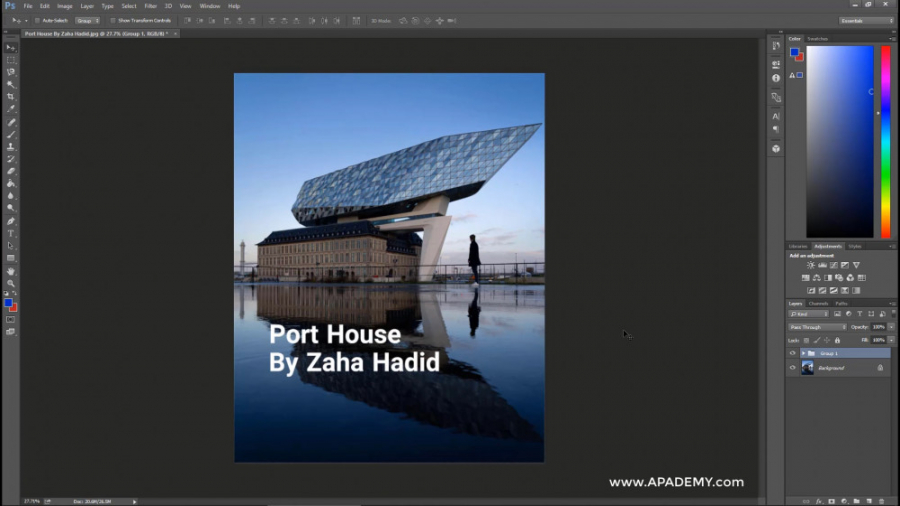Switch to the Channels tab
This screenshot has height=506, width=900.
(818, 303)
